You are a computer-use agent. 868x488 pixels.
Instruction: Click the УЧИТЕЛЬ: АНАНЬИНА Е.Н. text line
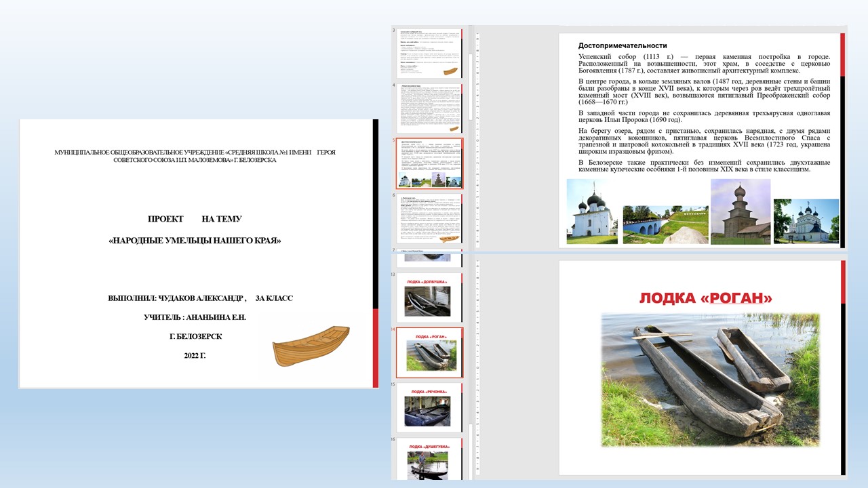coord(195,317)
